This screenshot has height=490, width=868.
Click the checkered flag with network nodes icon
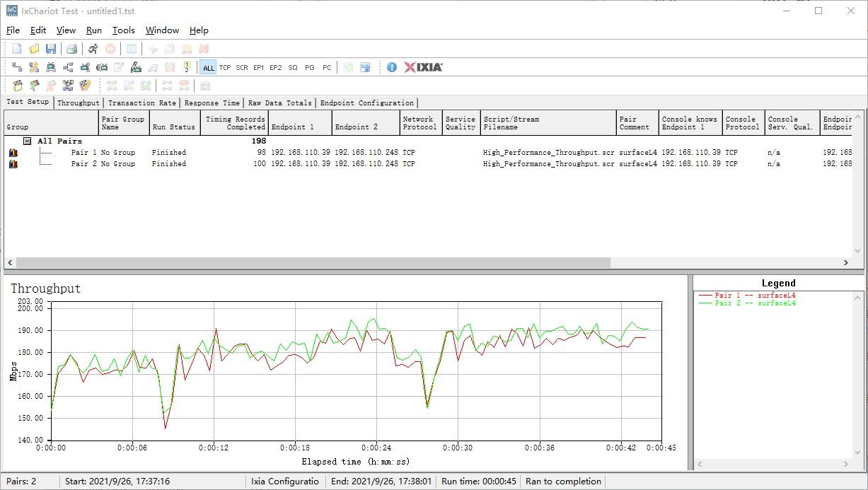(x=68, y=86)
